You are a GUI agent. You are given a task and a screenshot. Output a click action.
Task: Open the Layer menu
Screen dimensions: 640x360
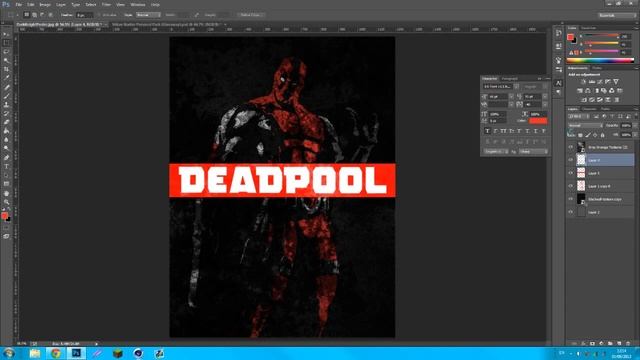pos(61,4)
